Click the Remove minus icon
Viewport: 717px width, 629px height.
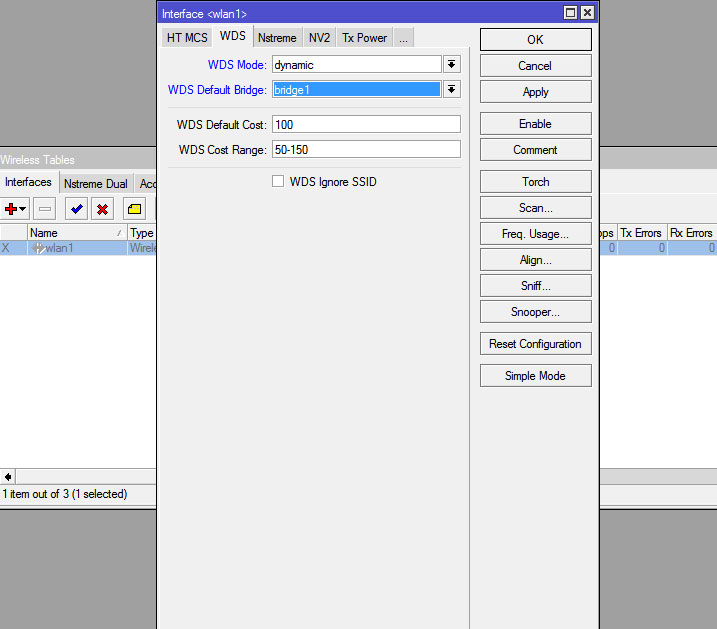pos(44,208)
